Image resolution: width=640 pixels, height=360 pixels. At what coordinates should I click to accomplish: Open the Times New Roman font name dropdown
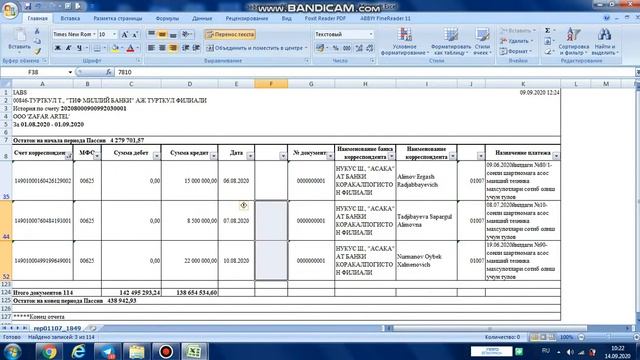click(94, 34)
